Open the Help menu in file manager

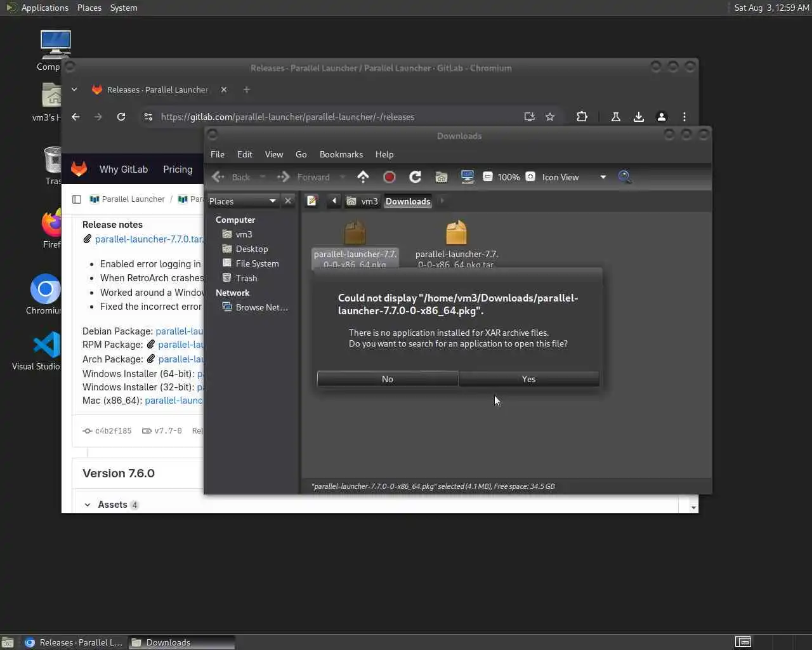point(384,154)
